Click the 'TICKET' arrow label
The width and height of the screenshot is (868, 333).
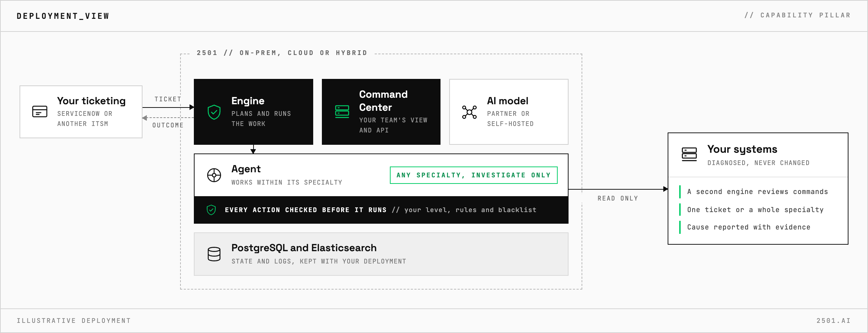[168, 99]
